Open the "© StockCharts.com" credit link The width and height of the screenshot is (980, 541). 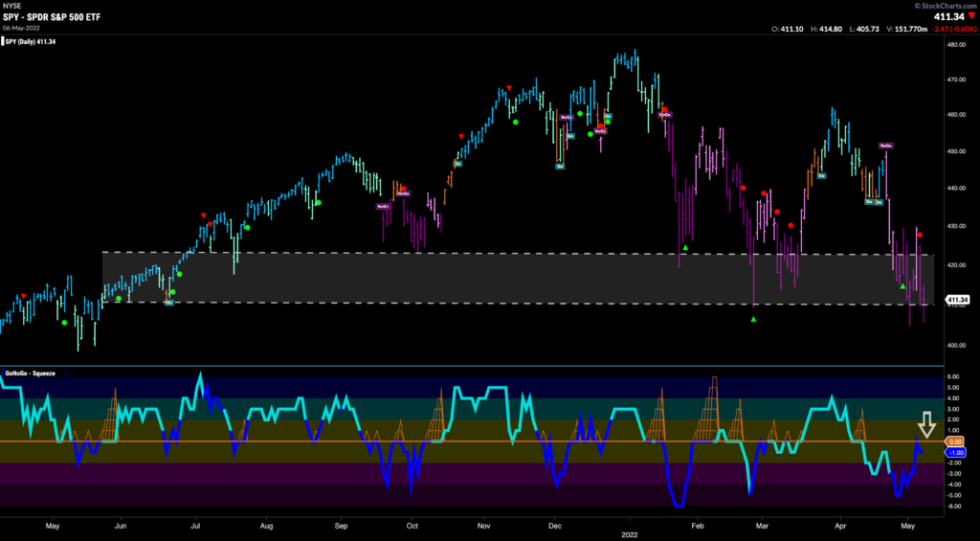(945, 5)
